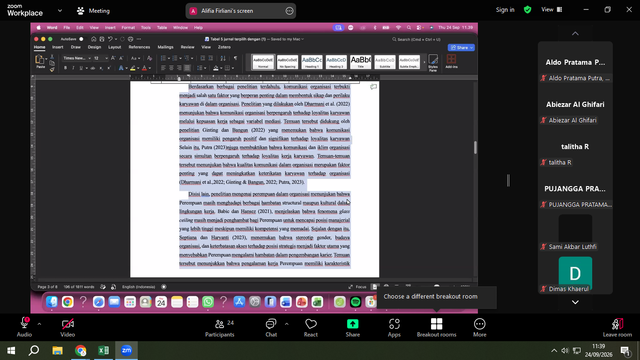Click English (Indonesia) language in status bar
Viewport: 640px width, 360px height.
(x=139, y=287)
